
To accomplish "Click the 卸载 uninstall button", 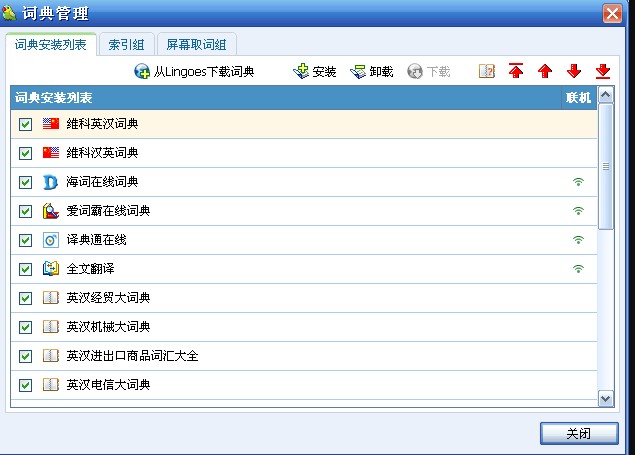I will coord(372,72).
